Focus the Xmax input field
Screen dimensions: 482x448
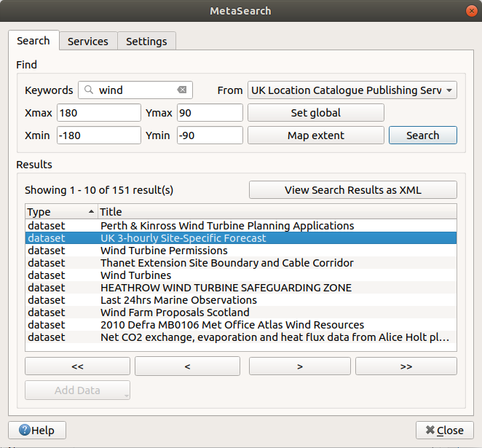[98, 113]
